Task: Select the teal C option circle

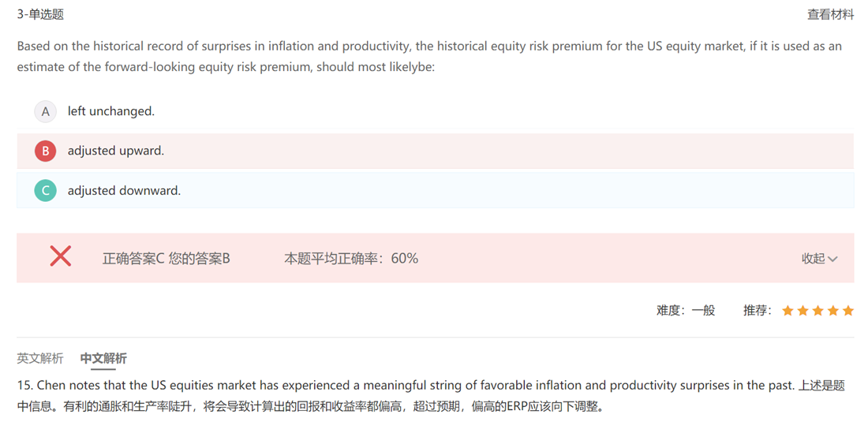Action: 45,190
